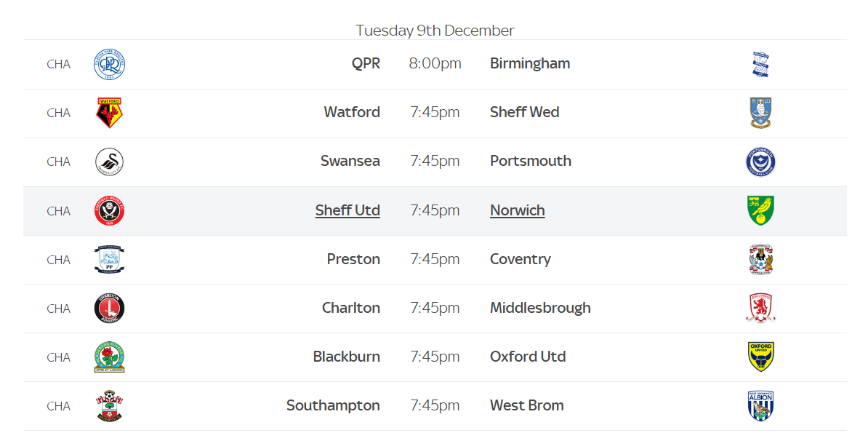The height and width of the screenshot is (441, 868).
Task: Select the Coventry team name
Action: coord(520,259)
